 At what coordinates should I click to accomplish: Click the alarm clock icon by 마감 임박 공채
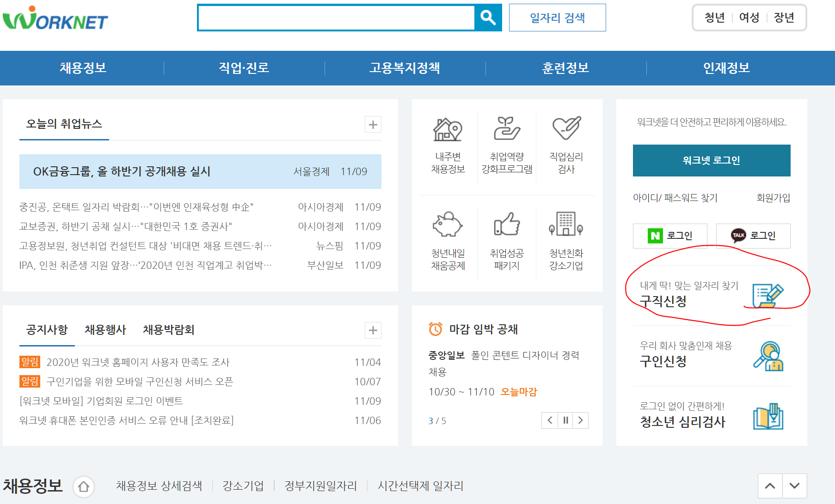(436, 329)
